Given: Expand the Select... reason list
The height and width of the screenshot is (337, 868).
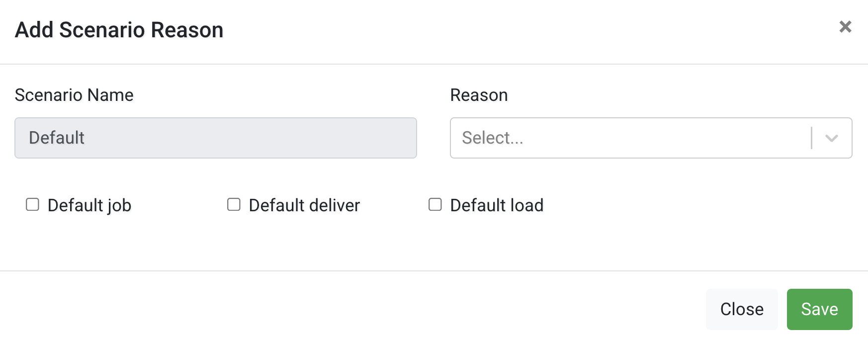Looking at the screenshot, I should (x=831, y=138).
